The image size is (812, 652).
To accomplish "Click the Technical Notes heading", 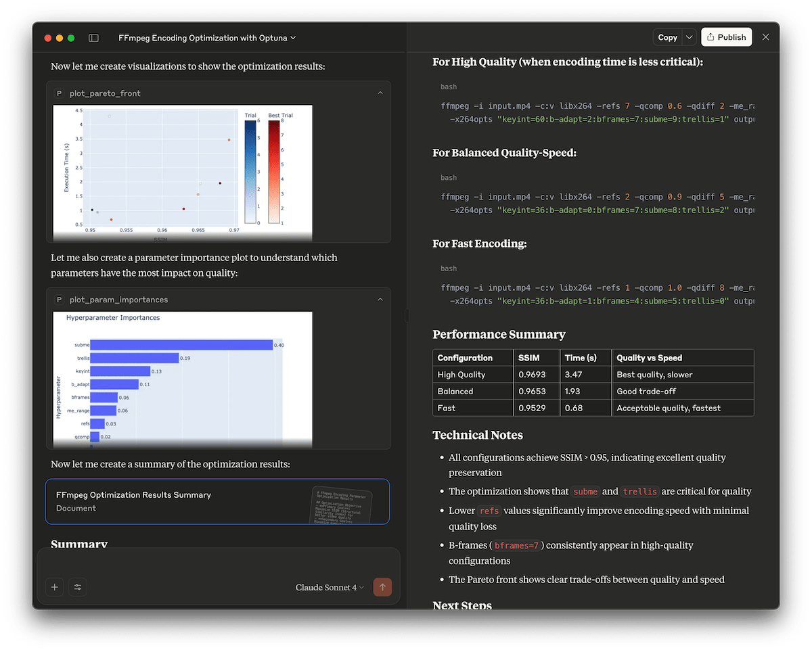I will [478, 435].
